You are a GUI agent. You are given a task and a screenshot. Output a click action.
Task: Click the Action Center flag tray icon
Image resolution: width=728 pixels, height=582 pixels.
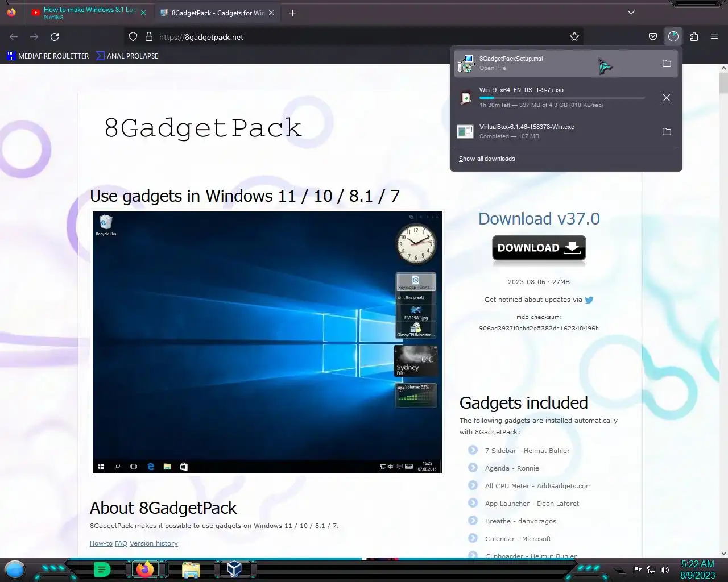pos(637,569)
